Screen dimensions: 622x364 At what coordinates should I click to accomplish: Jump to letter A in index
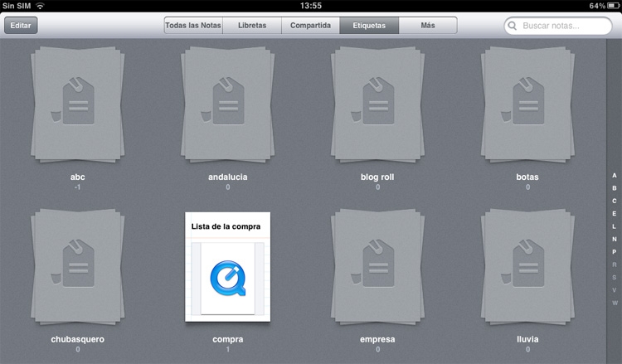[615, 176]
